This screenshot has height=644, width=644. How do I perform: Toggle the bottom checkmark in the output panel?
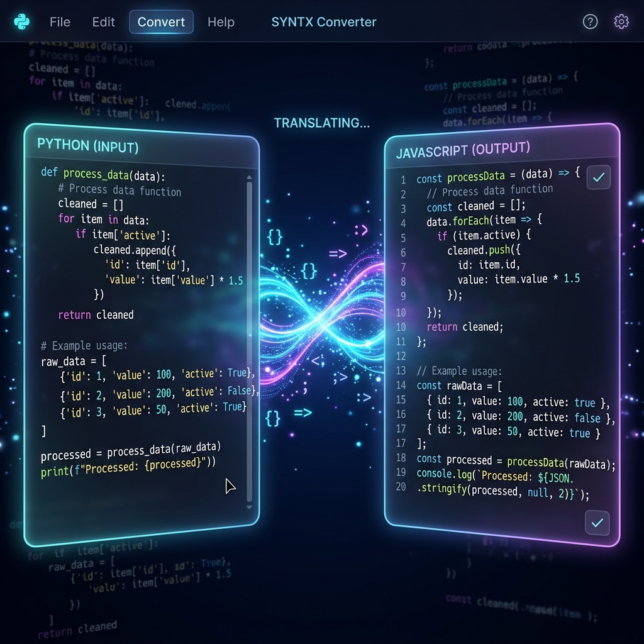point(598,523)
